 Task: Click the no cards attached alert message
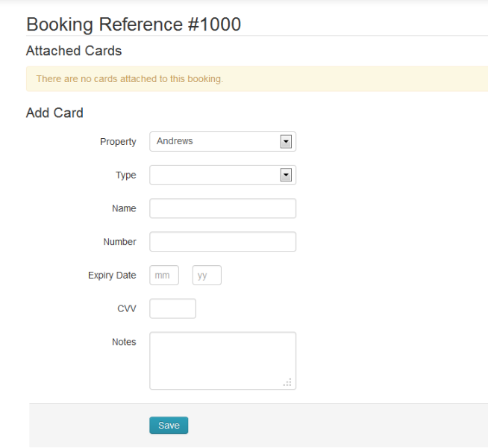[x=130, y=78]
